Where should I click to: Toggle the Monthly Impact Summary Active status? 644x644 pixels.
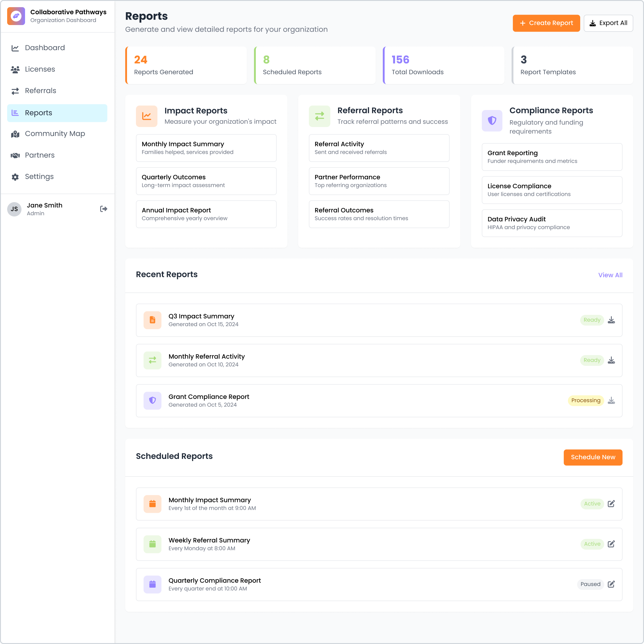point(592,504)
